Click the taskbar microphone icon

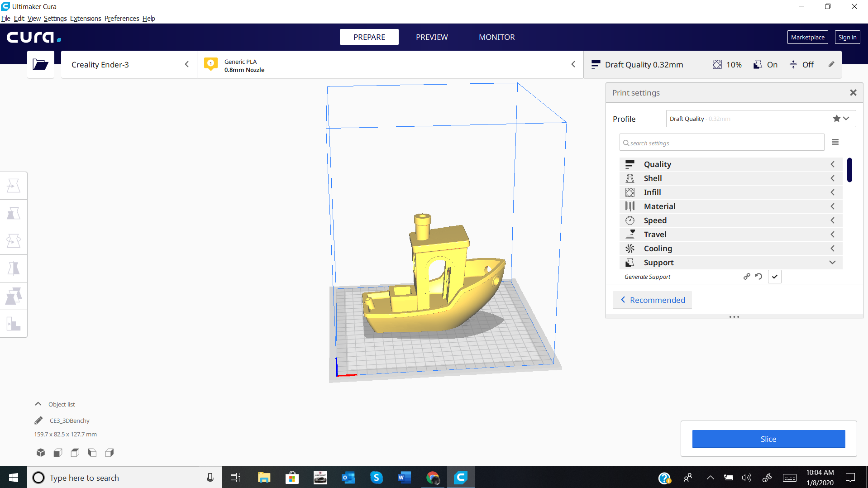(210, 478)
